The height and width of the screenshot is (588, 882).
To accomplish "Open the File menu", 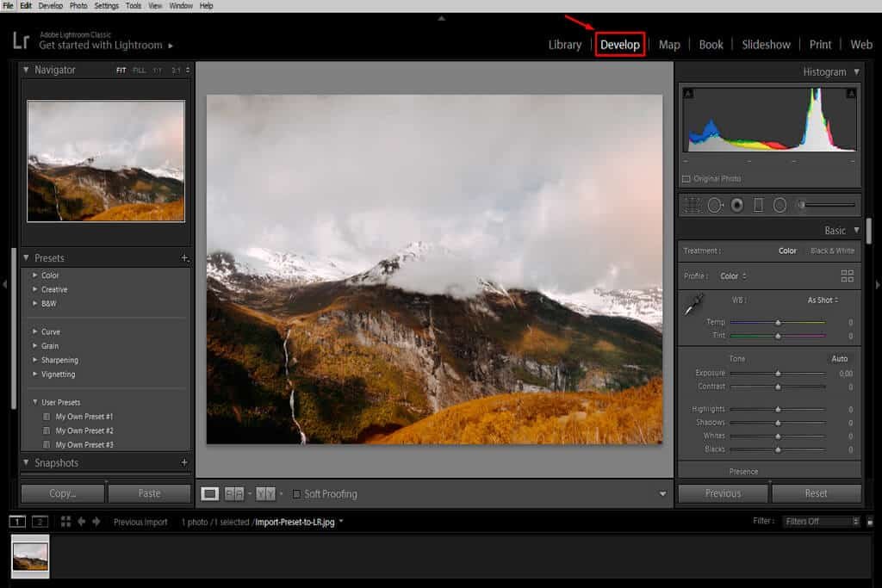I will 8,6.
